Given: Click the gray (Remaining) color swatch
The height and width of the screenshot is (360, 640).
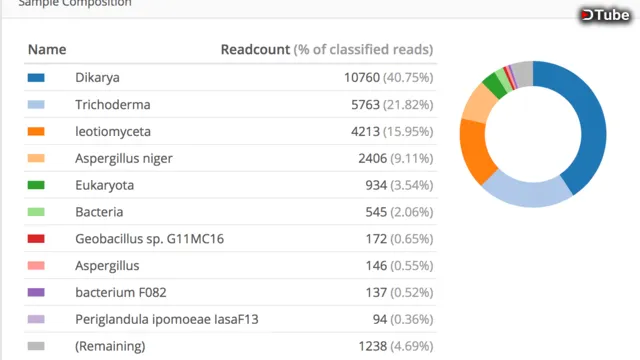Looking at the screenshot, I should pos(36,346).
